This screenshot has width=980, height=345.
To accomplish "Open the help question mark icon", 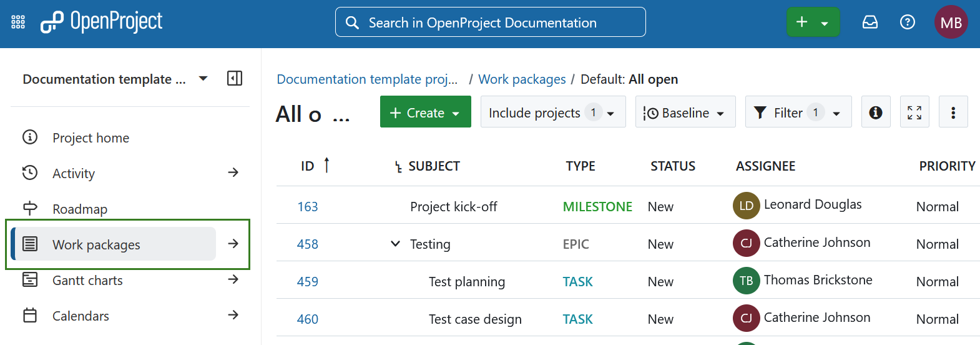I will coord(908,22).
